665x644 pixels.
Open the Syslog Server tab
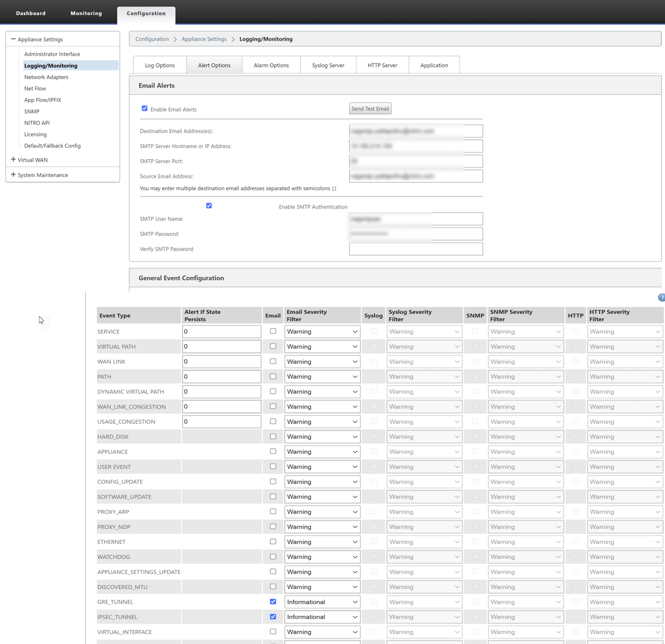pyautogui.click(x=328, y=65)
